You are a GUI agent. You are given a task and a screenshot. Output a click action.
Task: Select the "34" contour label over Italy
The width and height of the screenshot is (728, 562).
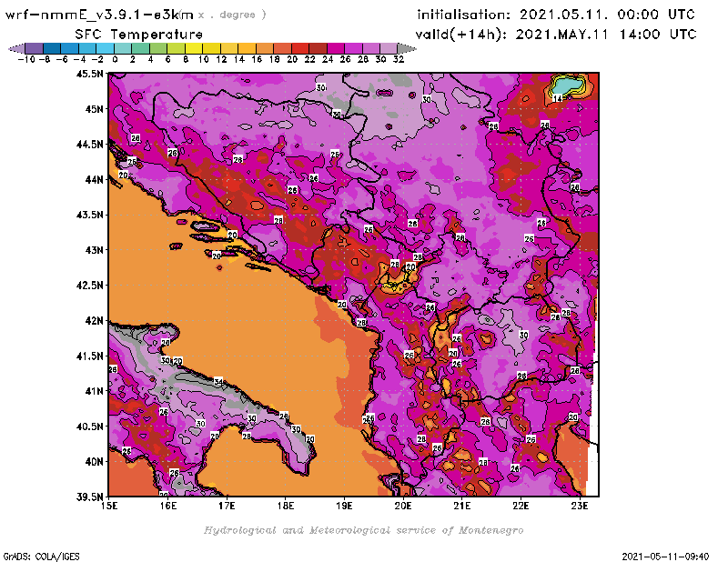point(218,381)
